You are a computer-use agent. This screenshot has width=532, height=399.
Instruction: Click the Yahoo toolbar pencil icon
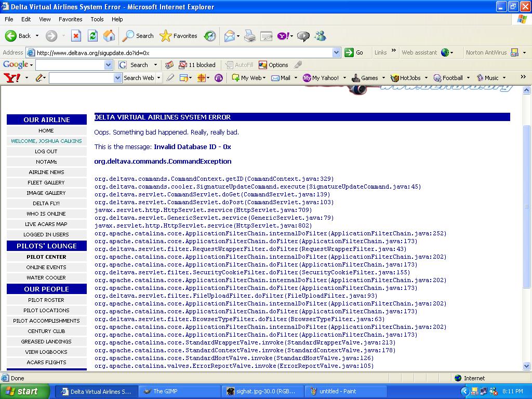point(39,78)
